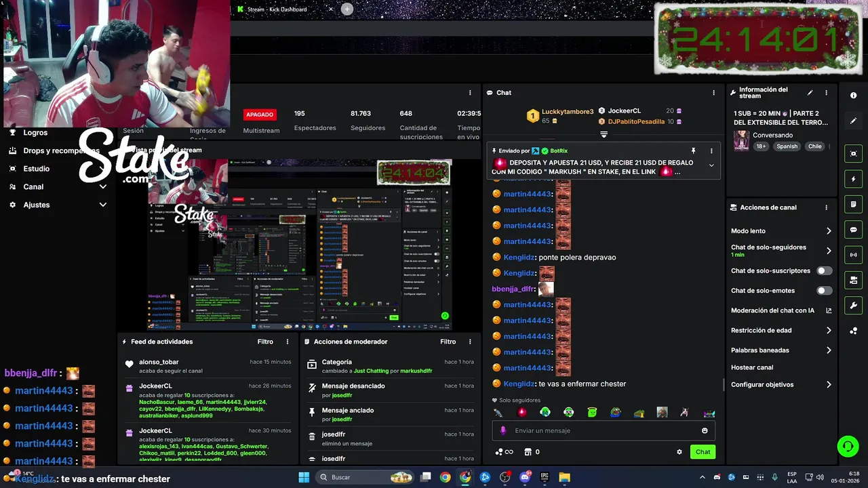Unpin the BotRix message with the pin icon
The image size is (868, 488).
[x=693, y=150]
